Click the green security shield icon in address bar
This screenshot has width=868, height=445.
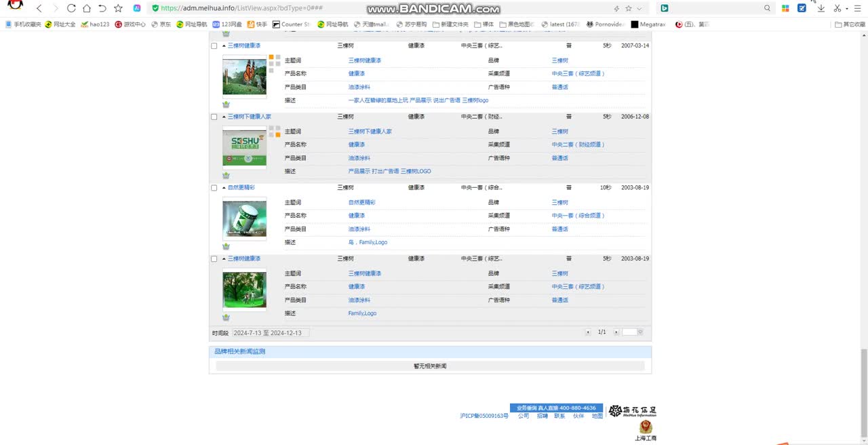155,8
